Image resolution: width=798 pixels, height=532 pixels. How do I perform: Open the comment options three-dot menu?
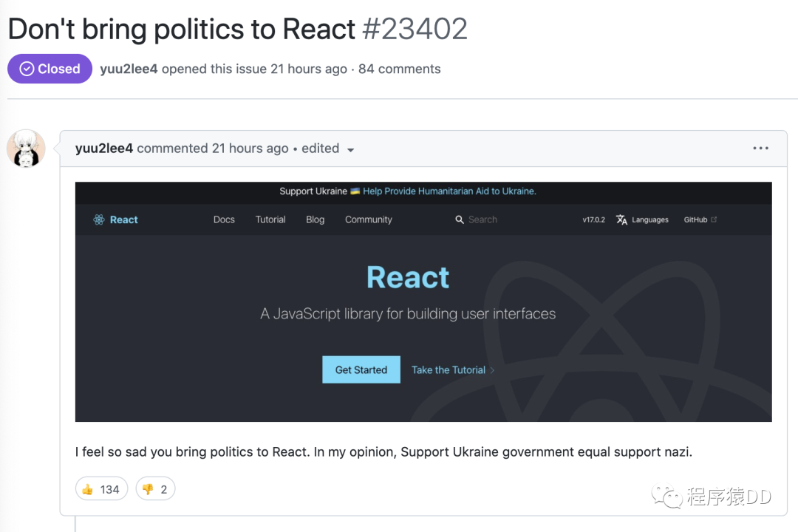760,148
